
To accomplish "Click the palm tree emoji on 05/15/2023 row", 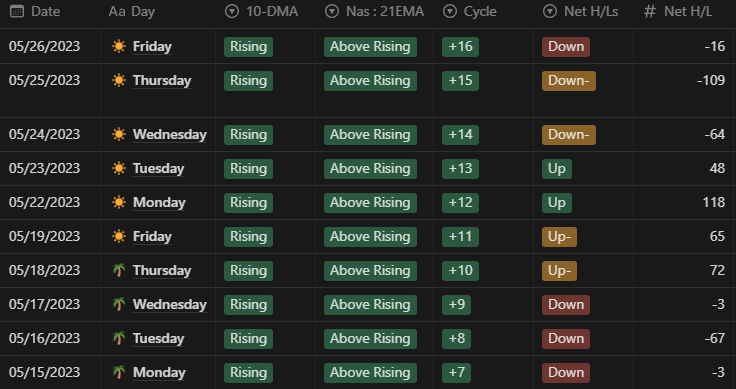I will [x=119, y=373].
